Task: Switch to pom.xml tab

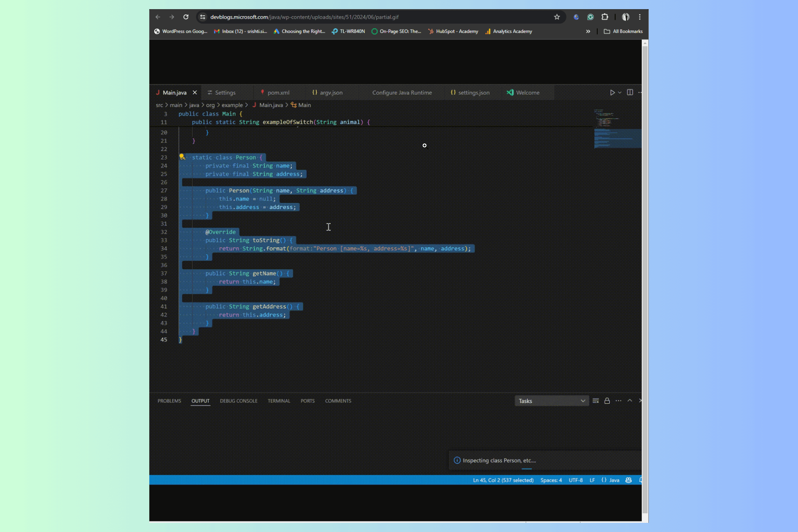Action: [278, 93]
